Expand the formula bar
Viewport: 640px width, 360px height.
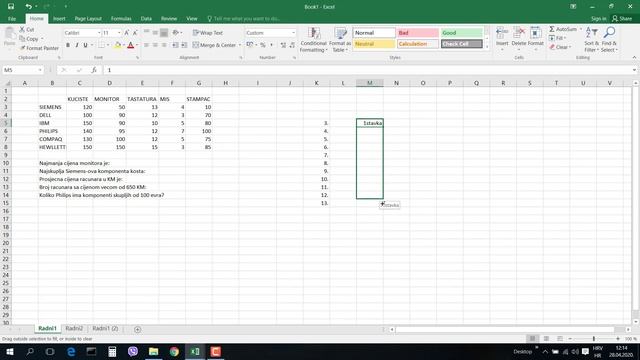click(634, 70)
